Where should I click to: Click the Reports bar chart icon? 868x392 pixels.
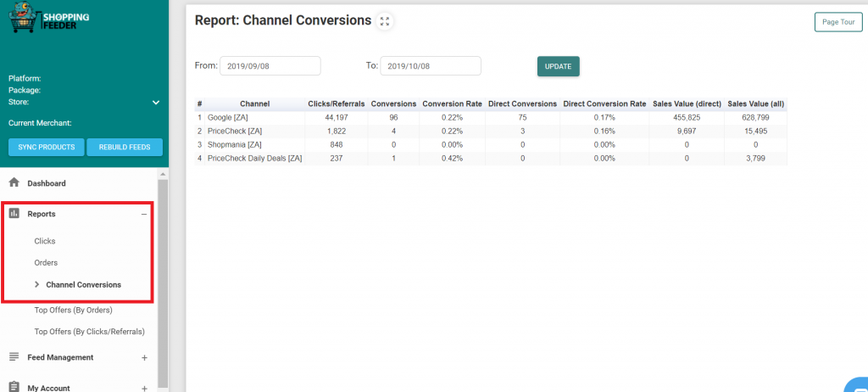14,214
